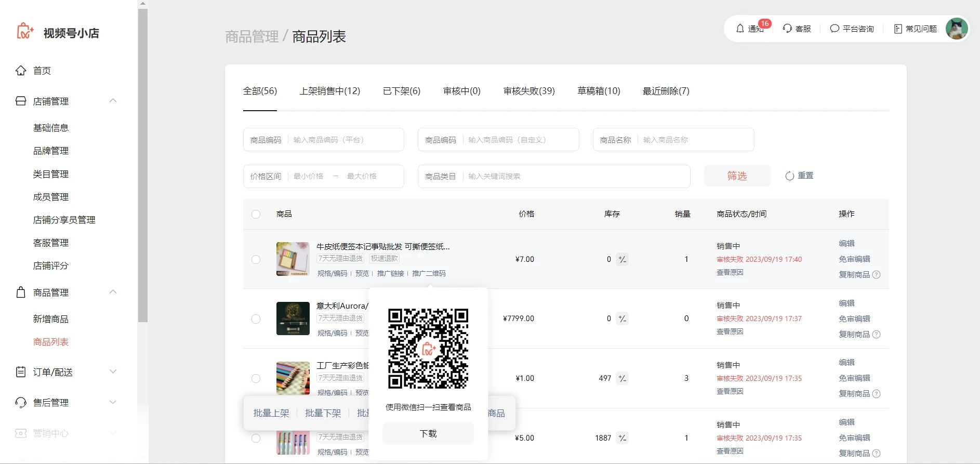Click help icon beside 复制商品 in 牛皮纸便签本 row
The image size is (980, 464).
point(876,274)
